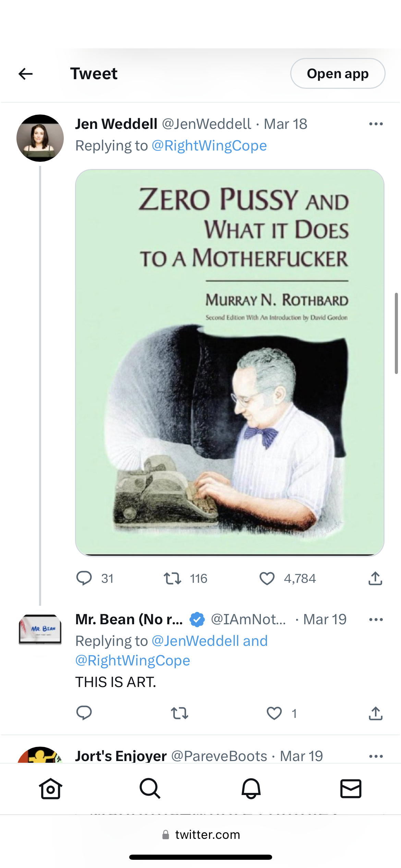The width and height of the screenshot is (401, 868).
Task: Follow the @RightWingCope mention in Jen's tweet
Action: coord(209,146)
